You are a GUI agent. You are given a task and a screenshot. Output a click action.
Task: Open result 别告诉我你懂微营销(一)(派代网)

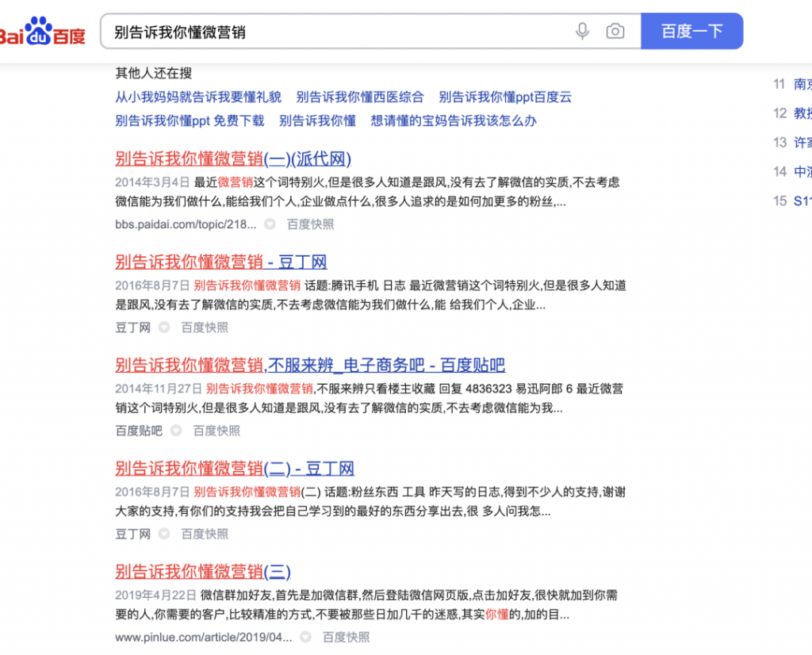tap(233, 159)
